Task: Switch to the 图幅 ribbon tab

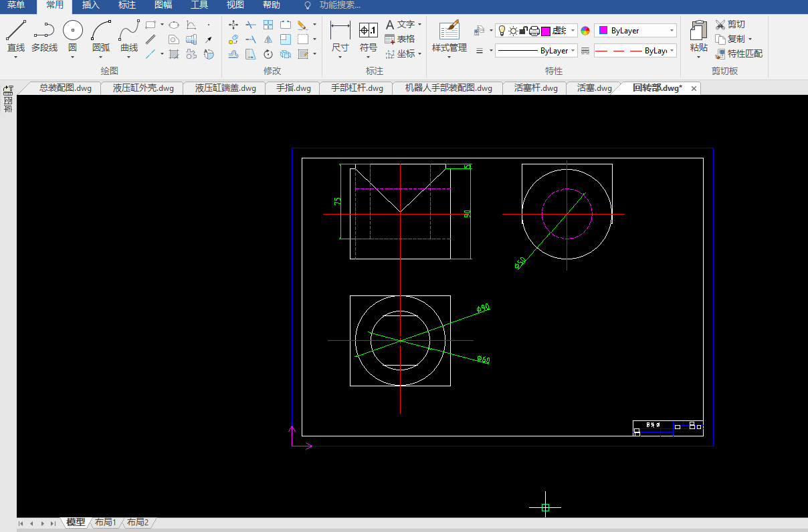Action: click(x=163, y=5)
